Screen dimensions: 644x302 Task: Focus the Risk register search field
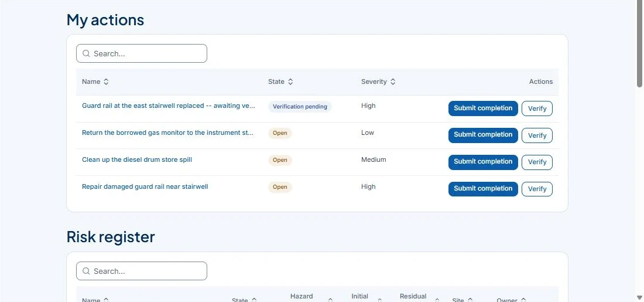click(x=142, y=271)
